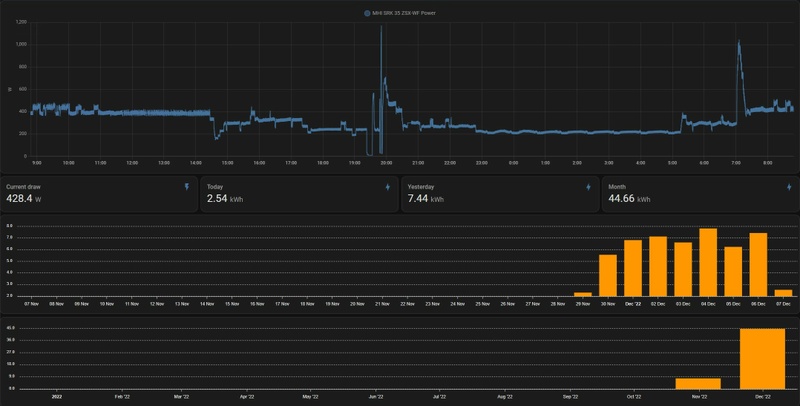Click the Oct '22 label on the monthly chart axis
The width and height of the screenshot is (800, 406).
click(634, 397)
